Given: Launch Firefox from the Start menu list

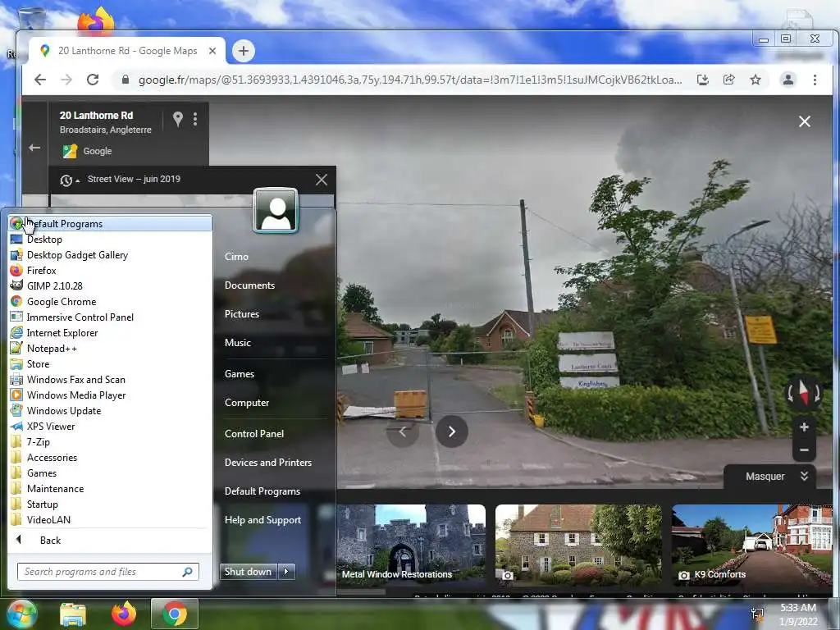Looking at the screenshot, I should 110,271.
